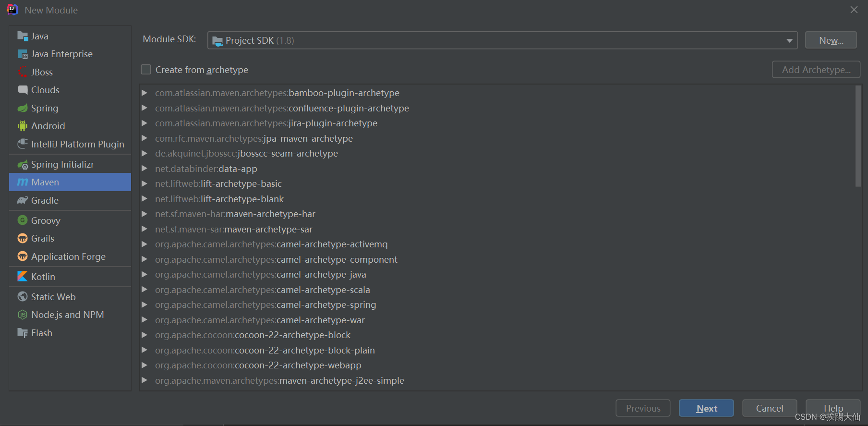Click the Maven m icon

click(23, 182)
